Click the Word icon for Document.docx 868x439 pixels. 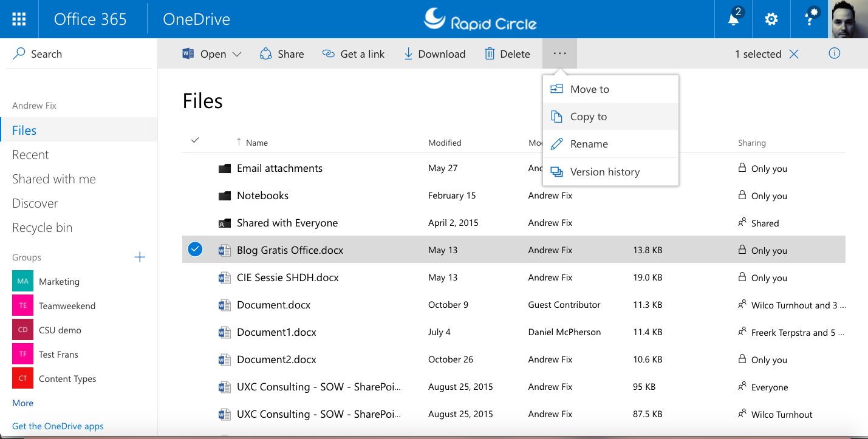[x=225, y=305]
